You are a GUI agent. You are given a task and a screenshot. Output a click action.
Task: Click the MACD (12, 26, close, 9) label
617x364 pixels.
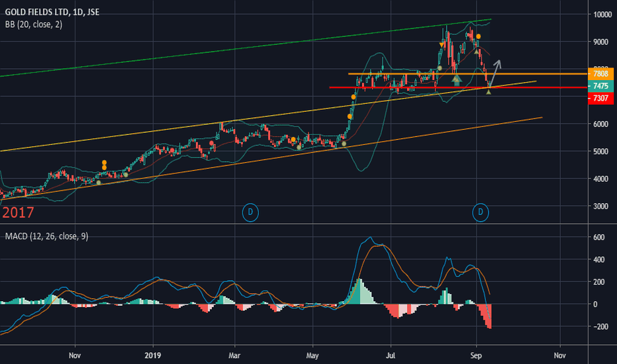tap(46, 236)
